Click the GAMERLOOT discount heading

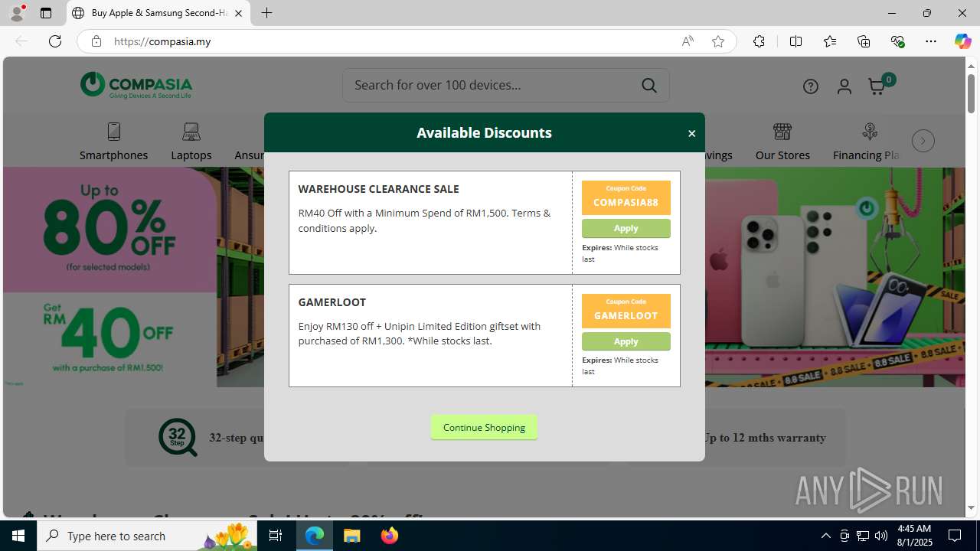pos(332,302)
